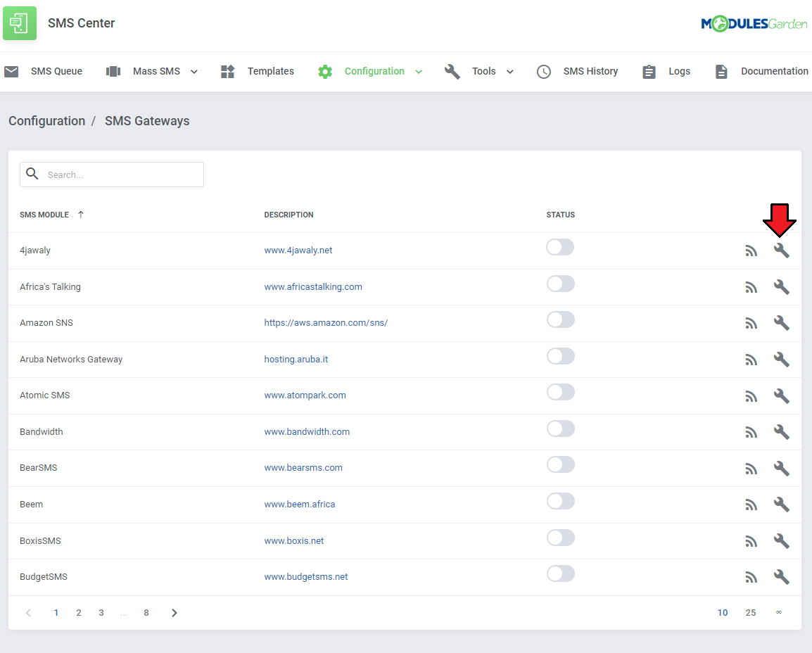Image resolution: width=812 pixels, height=653 pixels.
Task: Click the feed icon for Bandwidth
Action: tap(751, 432)
